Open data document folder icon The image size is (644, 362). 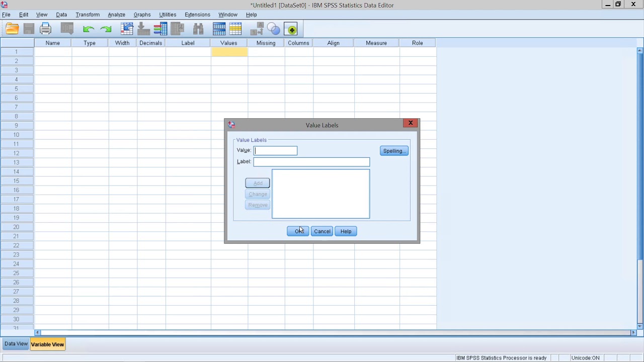[x=12, y=29]
